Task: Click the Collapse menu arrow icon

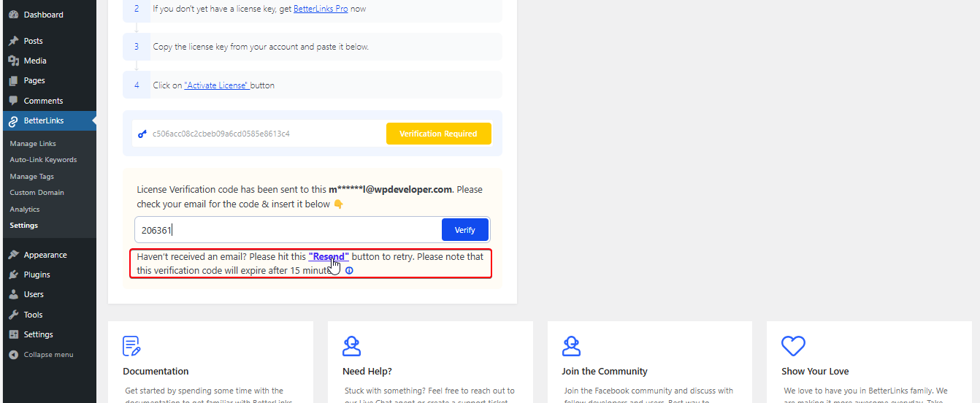Action: 13,355
